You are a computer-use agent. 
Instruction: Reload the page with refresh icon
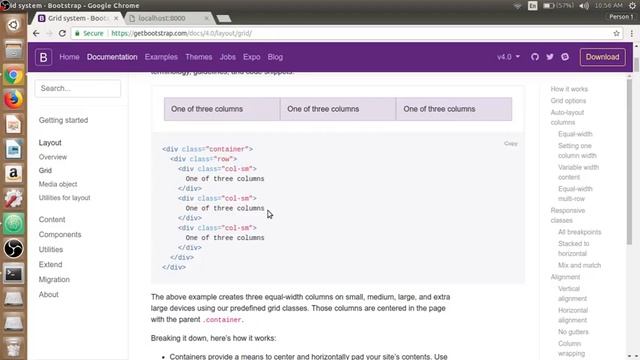point(62,33)
